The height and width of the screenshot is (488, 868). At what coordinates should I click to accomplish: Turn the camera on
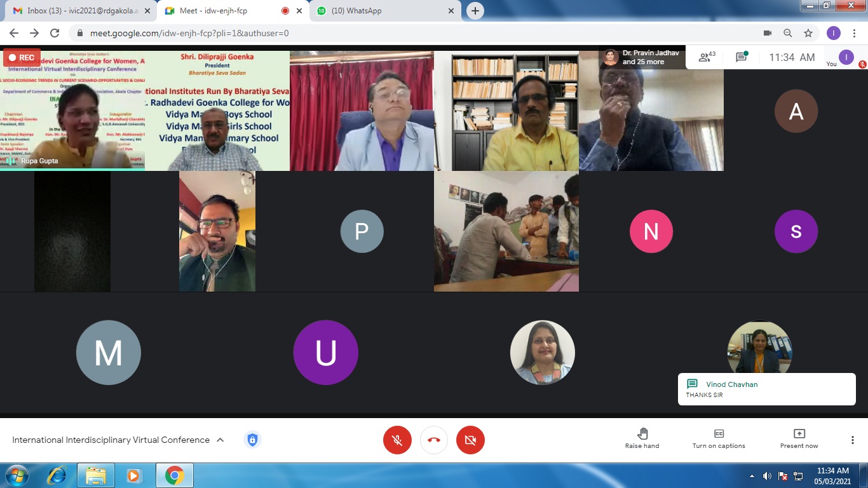pyautogui.click(x=470, y=440)
